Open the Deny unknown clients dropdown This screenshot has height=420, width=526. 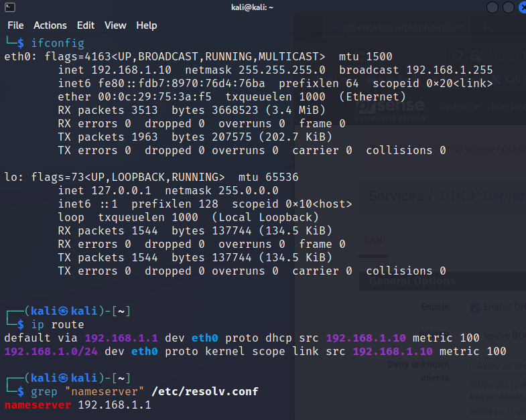click(499, 366)
